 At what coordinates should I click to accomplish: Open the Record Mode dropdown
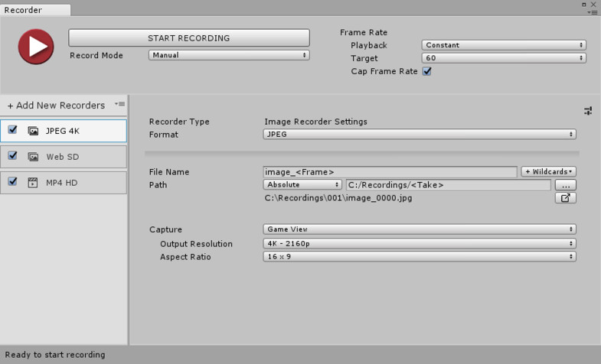click(x=229, y=55)
